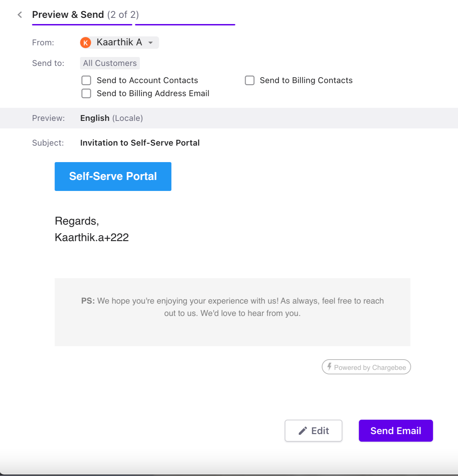This screenshot has width=458, height=476.
Task: Click the All Customers recipient tag
Action: tap(110, 63)
